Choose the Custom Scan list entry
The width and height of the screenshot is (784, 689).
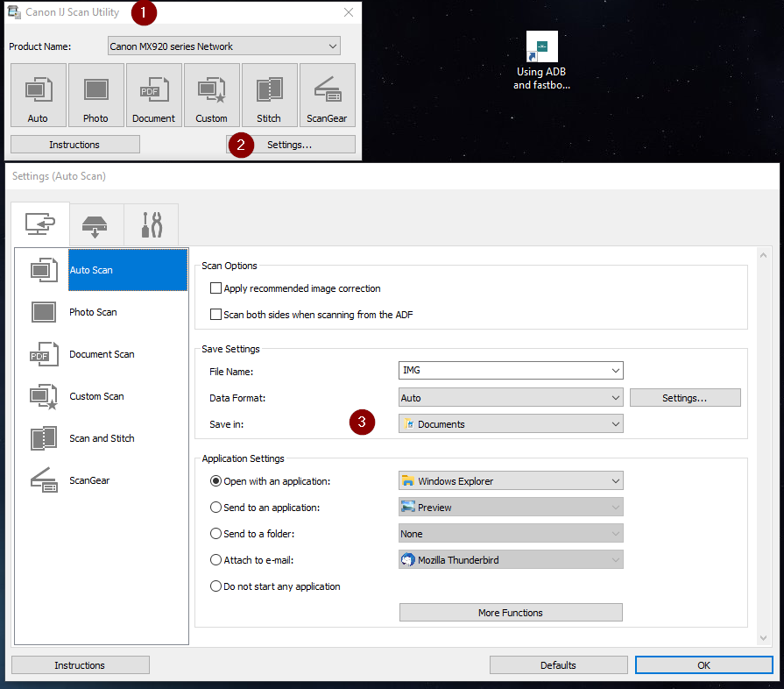click(96, 396)
